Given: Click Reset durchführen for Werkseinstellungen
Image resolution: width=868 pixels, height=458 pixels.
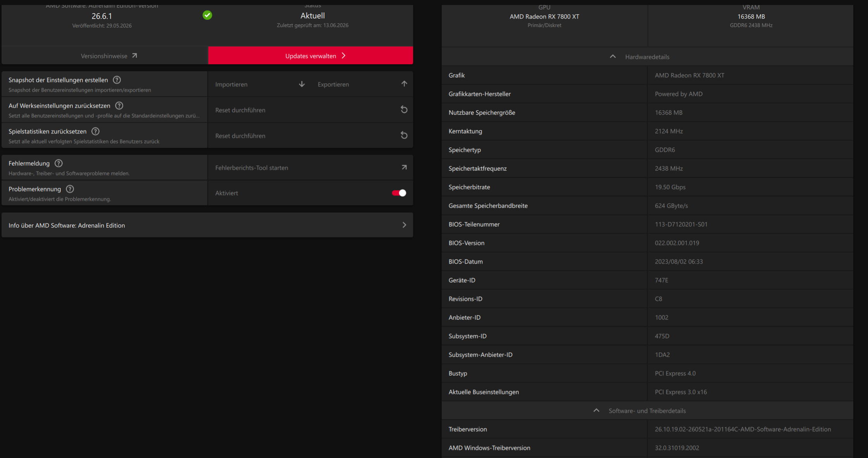Looking at the screenshot, I should (240, 110).
